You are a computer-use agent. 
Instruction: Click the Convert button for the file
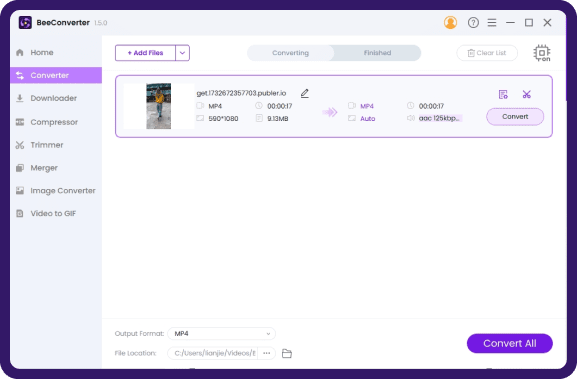[515, 117]
